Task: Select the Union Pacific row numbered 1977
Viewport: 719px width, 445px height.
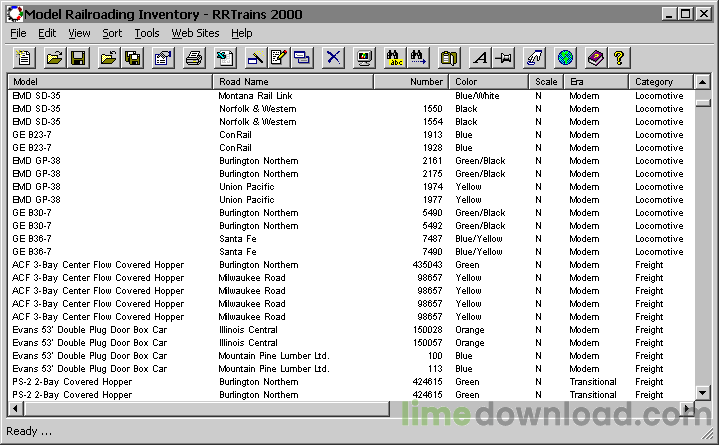Action: click(x=351, y=200)
